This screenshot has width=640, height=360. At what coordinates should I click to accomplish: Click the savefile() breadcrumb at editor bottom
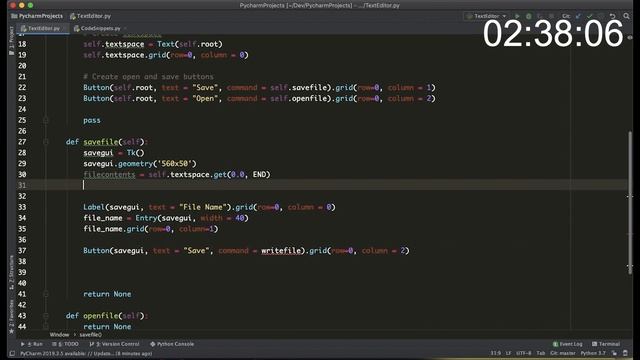91,335
